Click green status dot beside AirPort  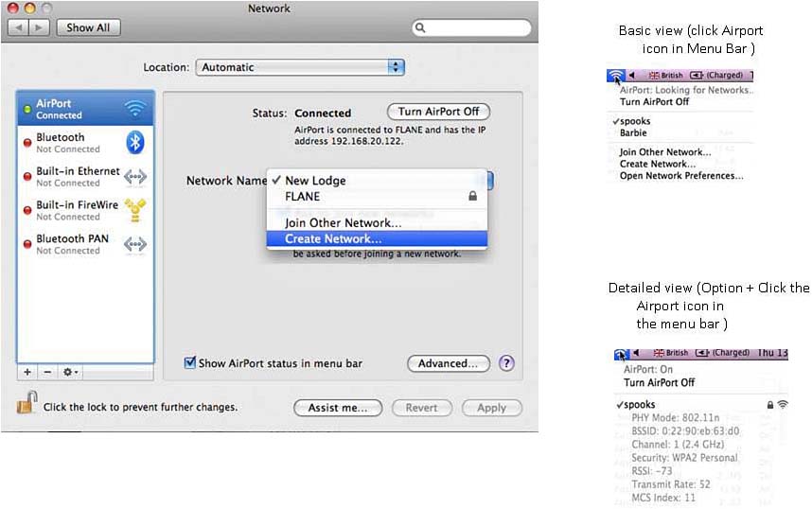pos(27,109)
